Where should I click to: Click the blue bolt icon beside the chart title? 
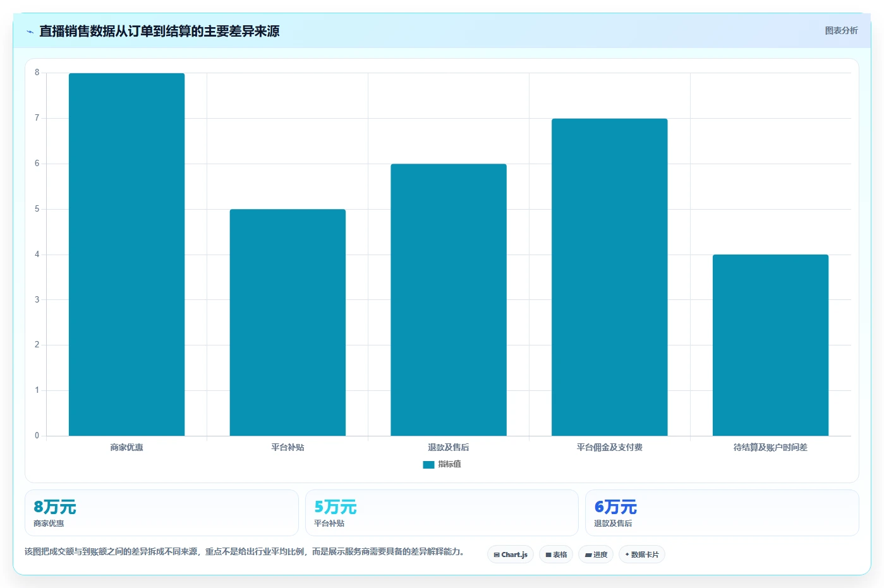30,32
